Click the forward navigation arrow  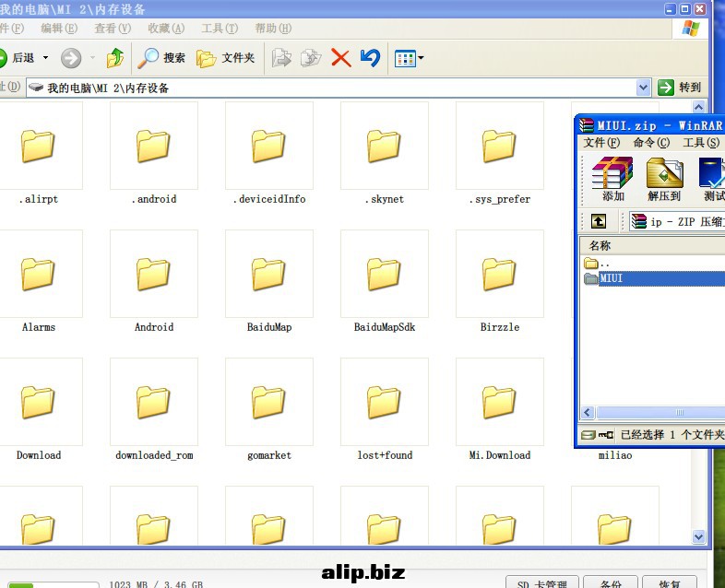coord(71,58)
